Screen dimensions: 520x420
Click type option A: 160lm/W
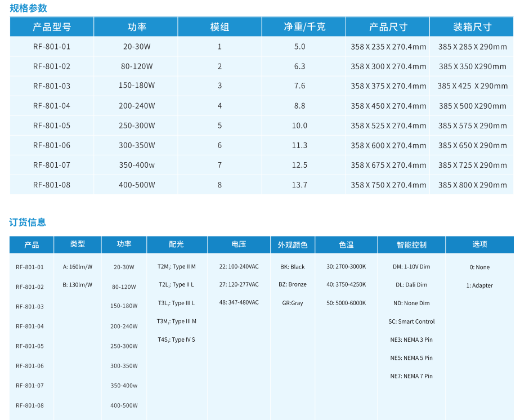[78, 267]
